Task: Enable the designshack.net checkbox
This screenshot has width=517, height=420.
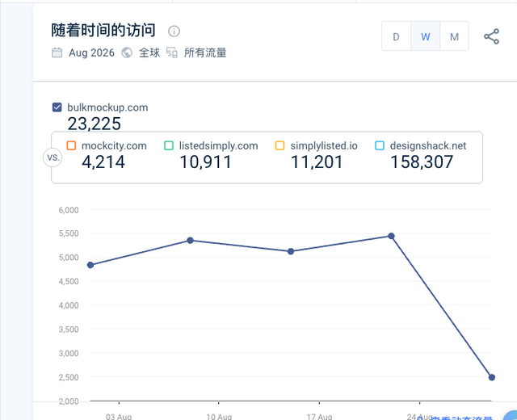Action: tap(380, 145)
